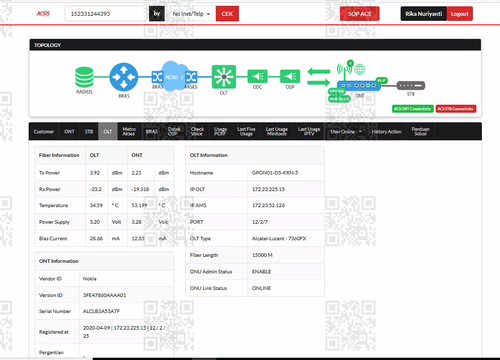
Task: Open the Last Usage Minitools tab
Action: click(276, 132)
